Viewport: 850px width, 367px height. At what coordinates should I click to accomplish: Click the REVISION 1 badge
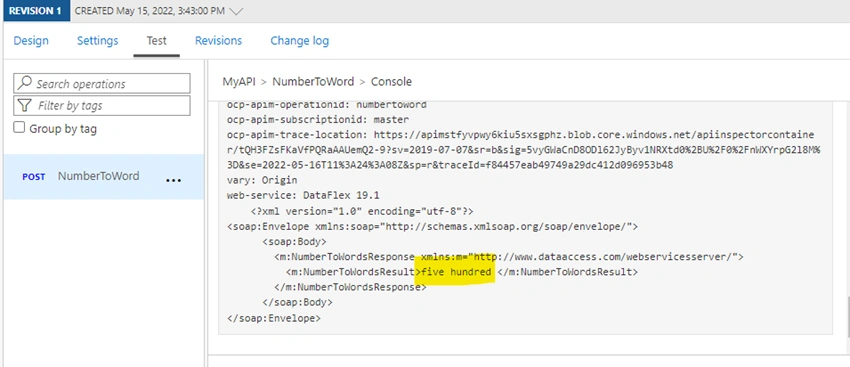(x=35, y=11)
